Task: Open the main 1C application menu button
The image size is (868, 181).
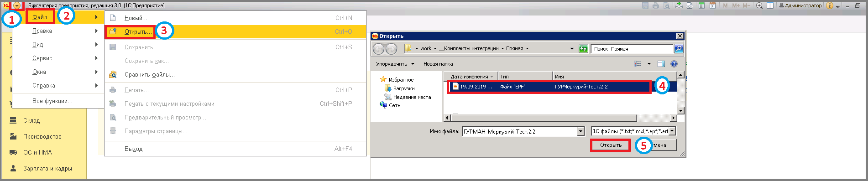Action: (17, 5)
